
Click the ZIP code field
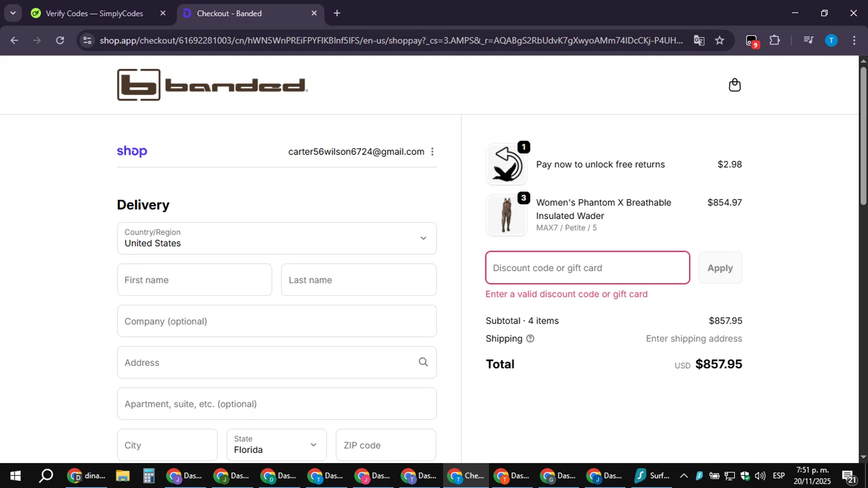click(386, 445)
